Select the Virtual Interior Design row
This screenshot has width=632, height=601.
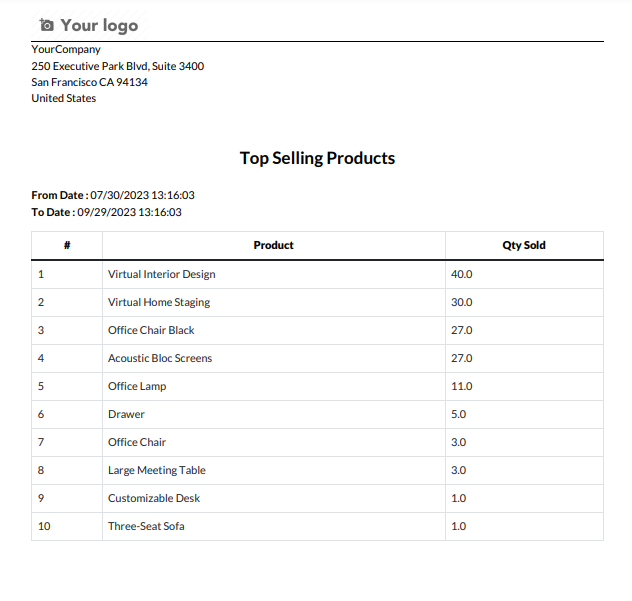pos(161,274)
